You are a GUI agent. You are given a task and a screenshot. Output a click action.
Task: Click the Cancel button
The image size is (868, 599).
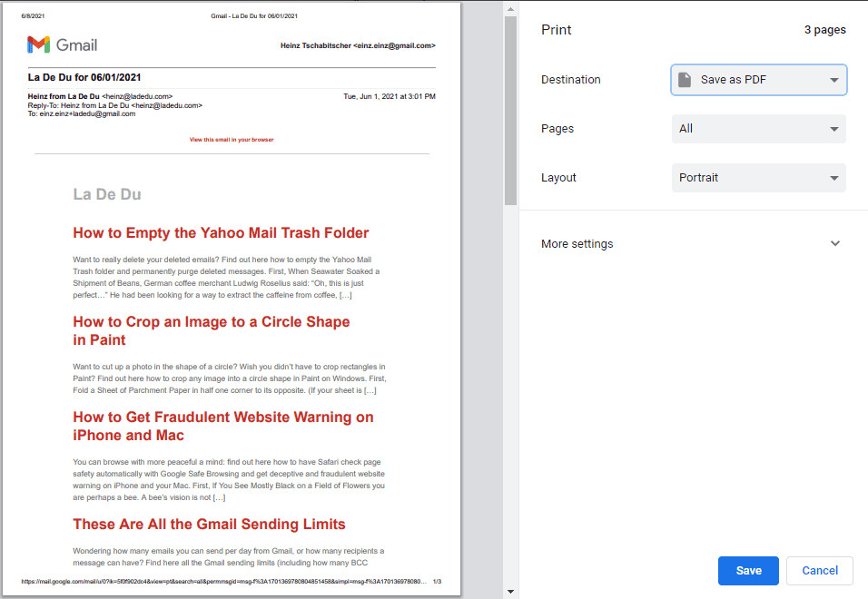click(819, 570)
